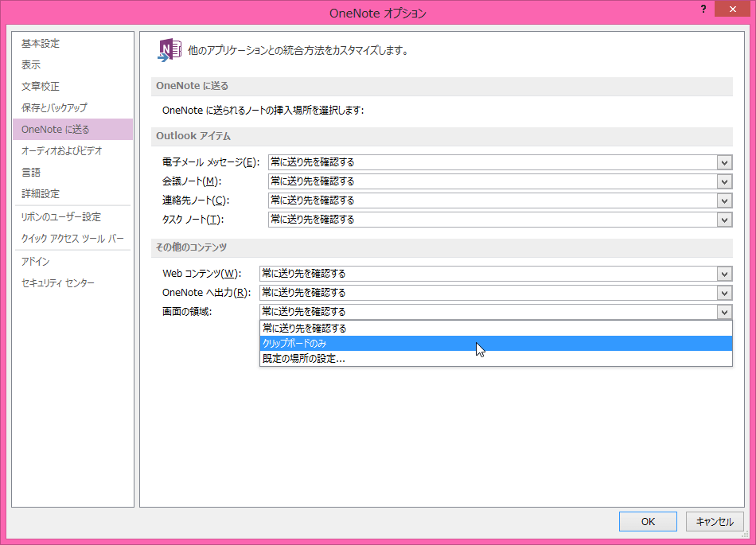Image resolution: width=756 pixels, height=545 pixels.
Task: Click the OK button
Action: click(x=648, y=521)
